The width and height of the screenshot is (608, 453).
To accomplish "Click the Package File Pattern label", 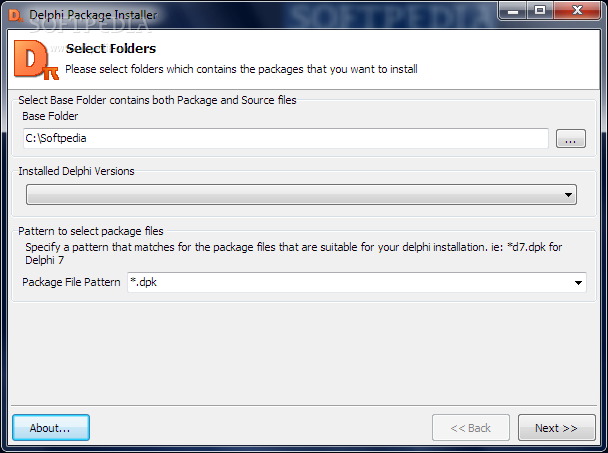I will [71, 283].
